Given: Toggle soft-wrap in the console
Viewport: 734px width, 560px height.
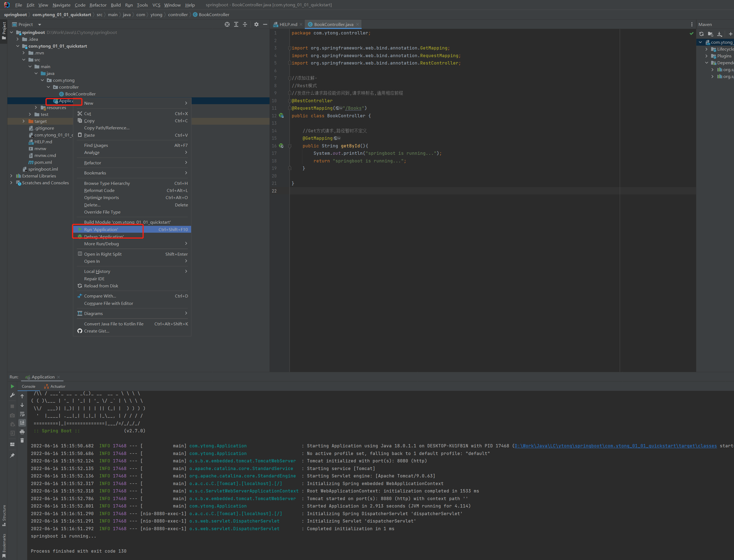Looking at the screenshot, I should click(x=22, y=414).
